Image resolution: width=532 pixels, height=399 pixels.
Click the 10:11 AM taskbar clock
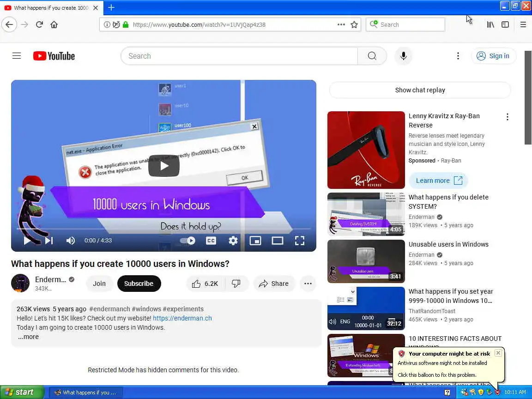pyautogui.click(x=515, y=392)
